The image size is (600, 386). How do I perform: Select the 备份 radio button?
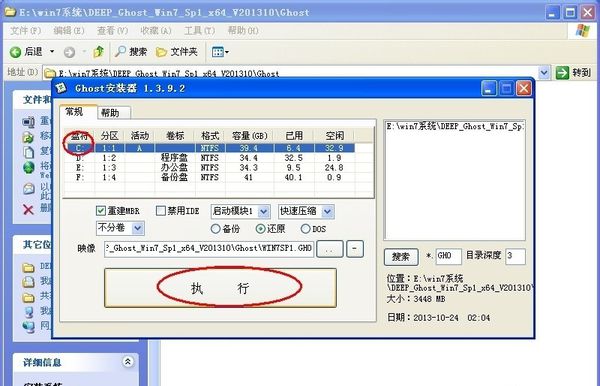215,229
